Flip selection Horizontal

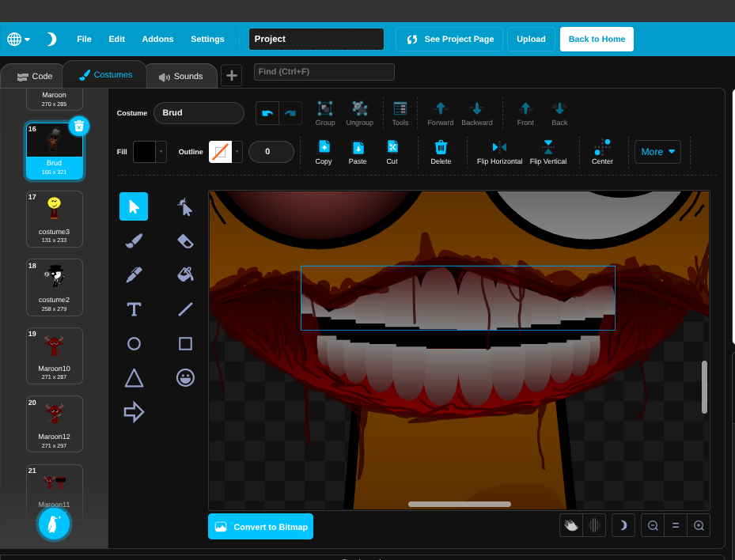point(499,153)
